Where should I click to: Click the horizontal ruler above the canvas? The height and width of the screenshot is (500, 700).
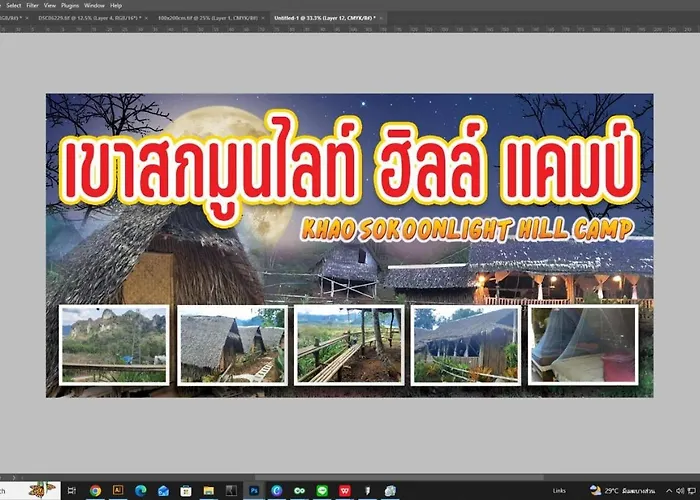(350, 29)
